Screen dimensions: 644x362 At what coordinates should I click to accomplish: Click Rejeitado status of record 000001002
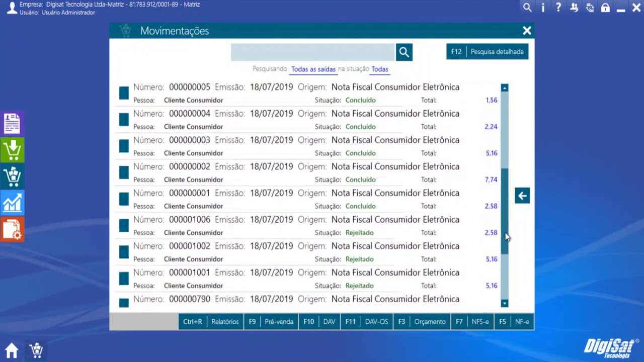(360, 259)
